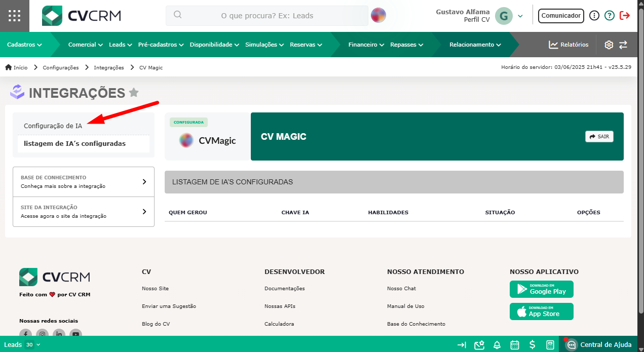Click the CVCRM logo in header
The height and width of the screenshot is (352, 644).
click(x=82, y=16)
